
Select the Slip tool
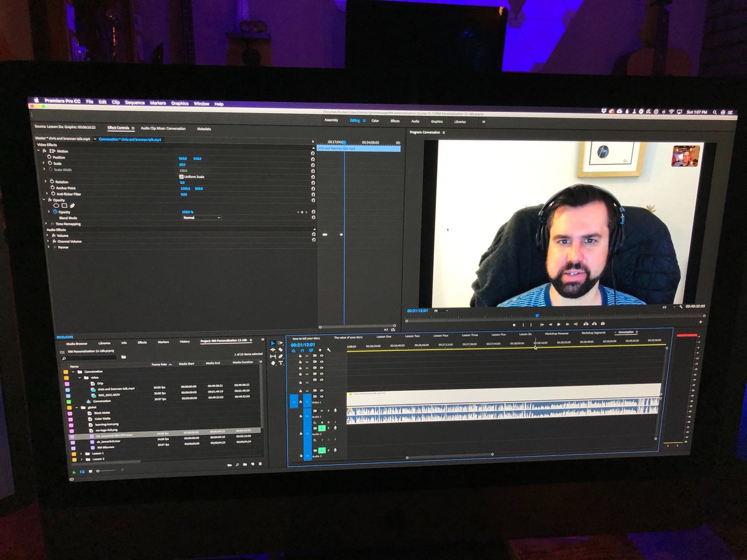click(x=273, y=357)
